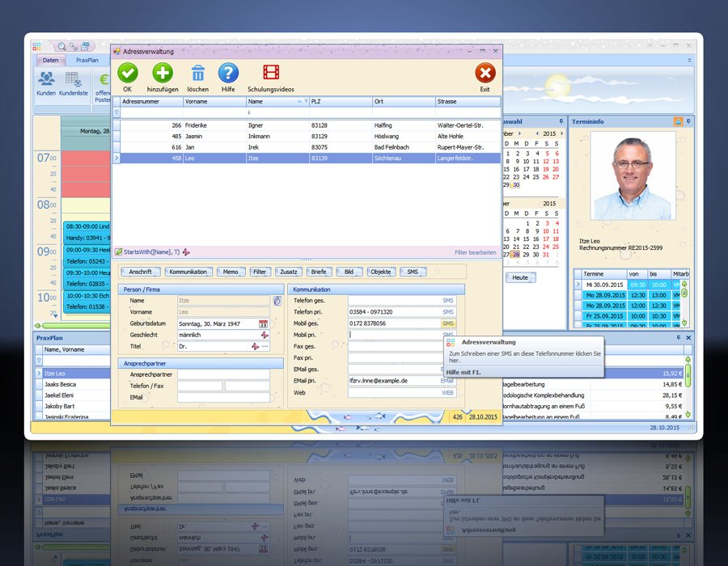Open Filter bearbeiten link
728x566 pixels.
point(476,252)
